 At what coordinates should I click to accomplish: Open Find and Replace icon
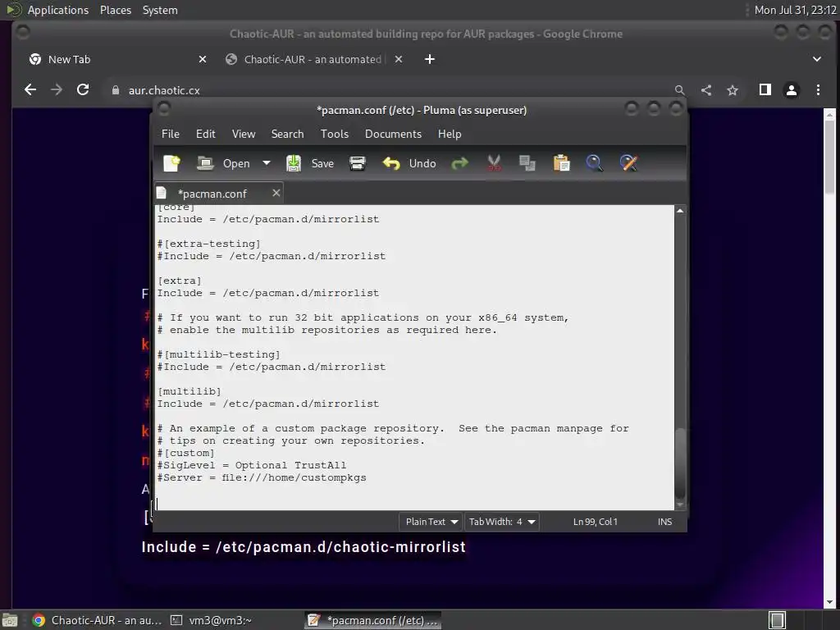628,163
